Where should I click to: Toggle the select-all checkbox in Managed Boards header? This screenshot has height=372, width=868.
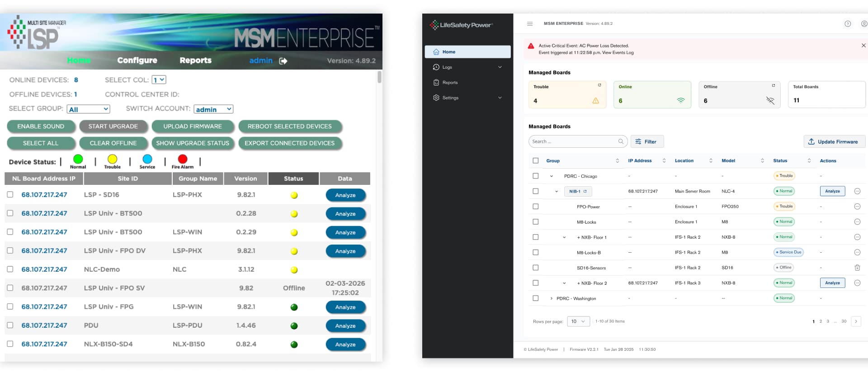(536, 160)
